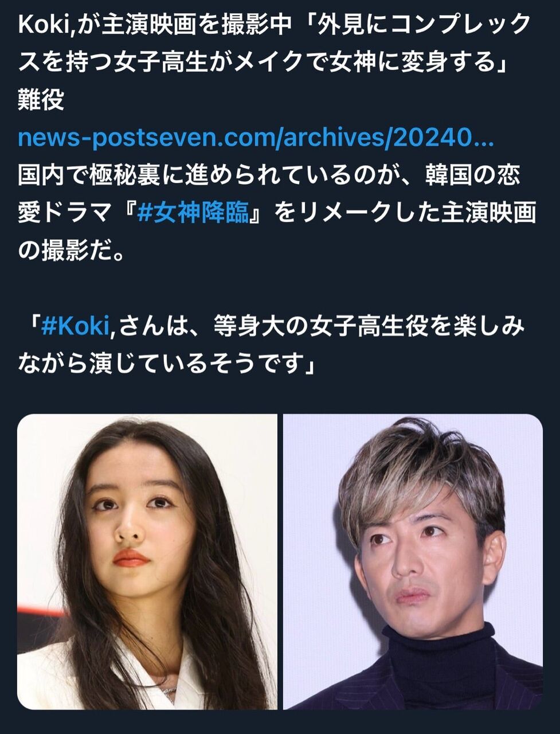Viewport: 560px width, 734px height.
Task: Click the text の撮影だ。
Action: click(x=71, y=251)
